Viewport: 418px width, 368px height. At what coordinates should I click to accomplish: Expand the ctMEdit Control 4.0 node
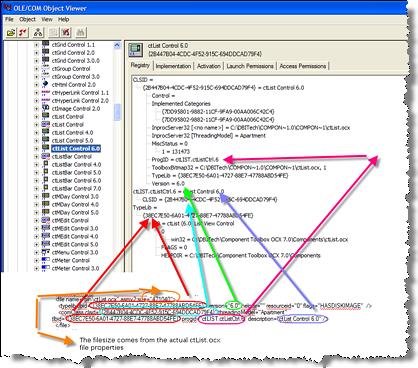tap(36, 237)
